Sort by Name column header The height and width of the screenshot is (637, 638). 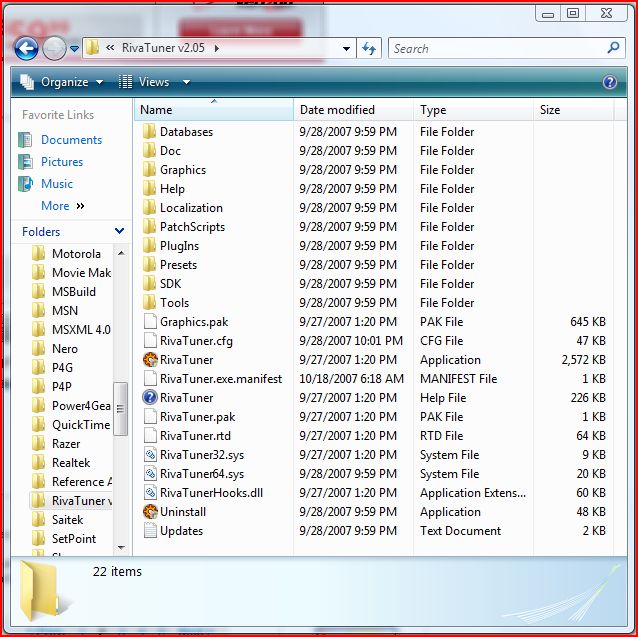pyautogui.click(x=213, y=110)
